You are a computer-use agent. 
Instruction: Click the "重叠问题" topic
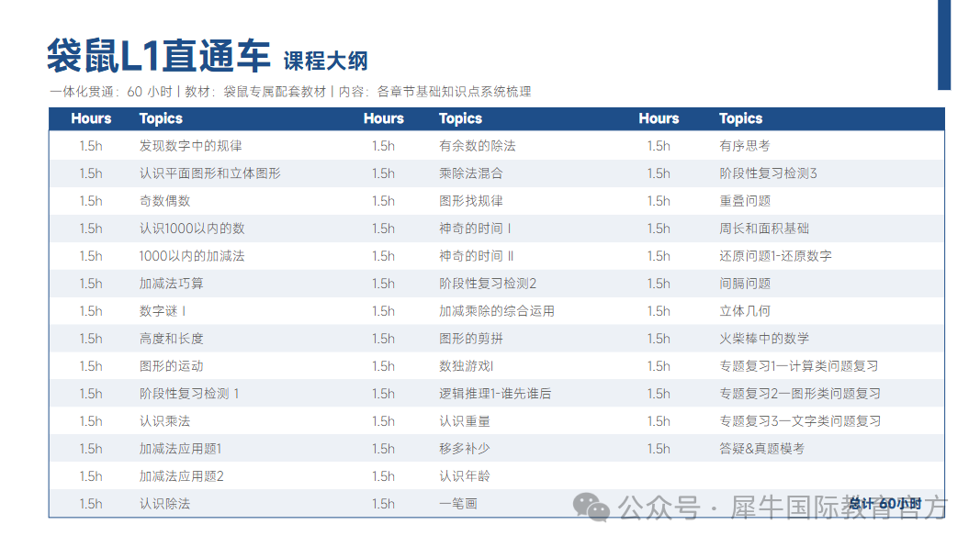745,201
